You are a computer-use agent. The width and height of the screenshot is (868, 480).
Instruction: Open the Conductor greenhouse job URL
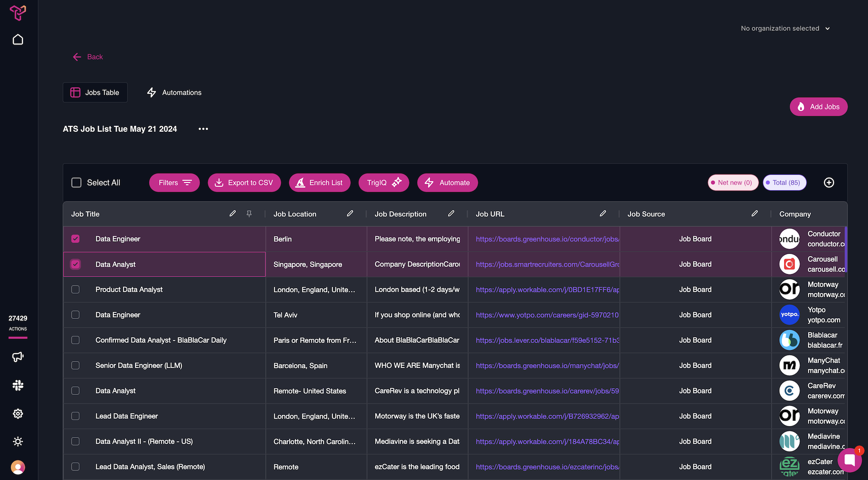[547, 239]
